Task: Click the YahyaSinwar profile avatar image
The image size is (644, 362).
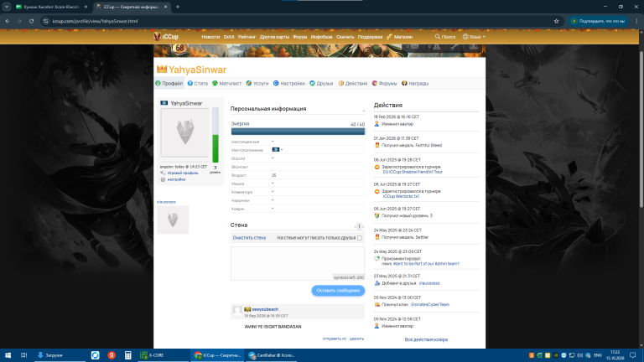Action: (184, 132)
